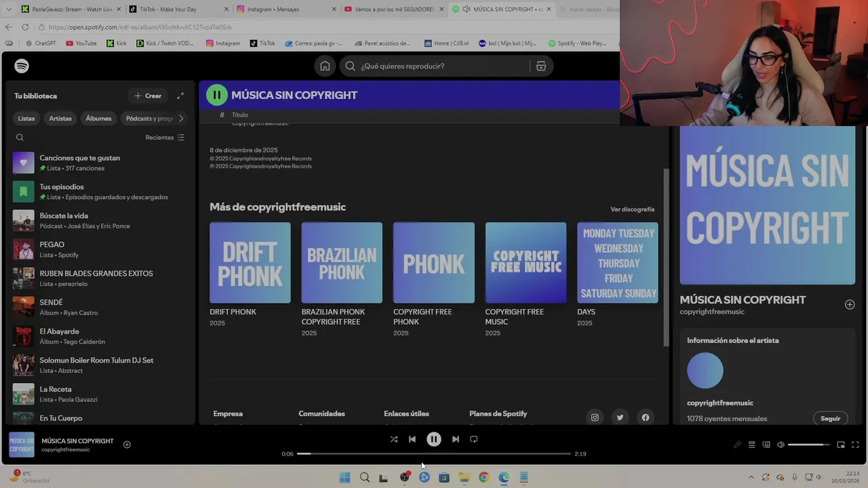Viewport: 868px width, 488px height.
Task: Go back in the browser
Action: coord(8,27)
